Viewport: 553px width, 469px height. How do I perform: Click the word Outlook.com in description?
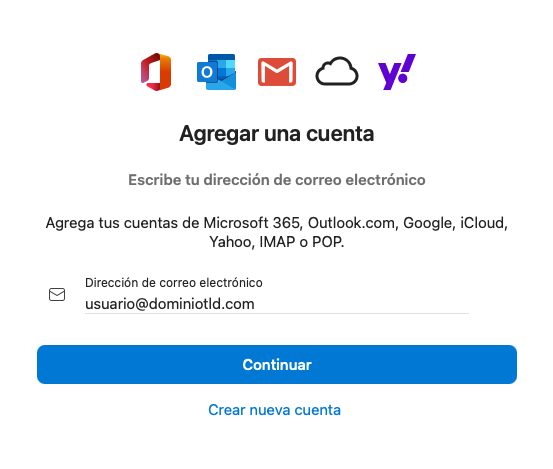[353, 223]
